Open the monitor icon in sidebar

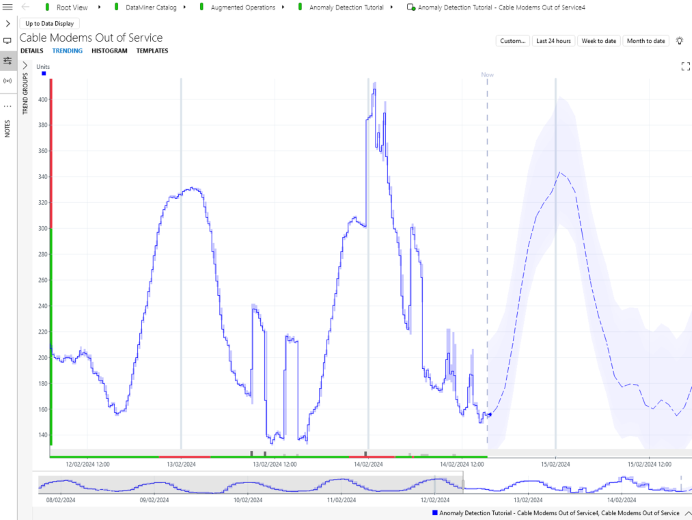[8, 41]
